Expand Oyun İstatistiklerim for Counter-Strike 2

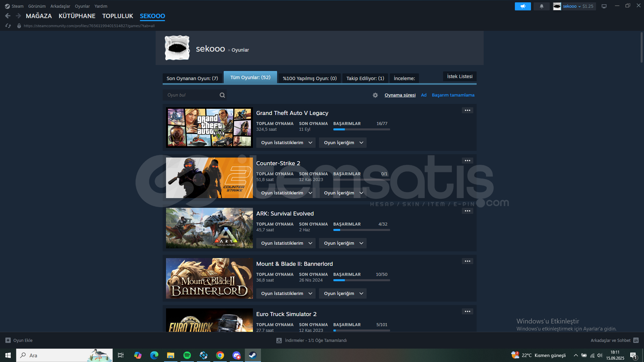286,193
